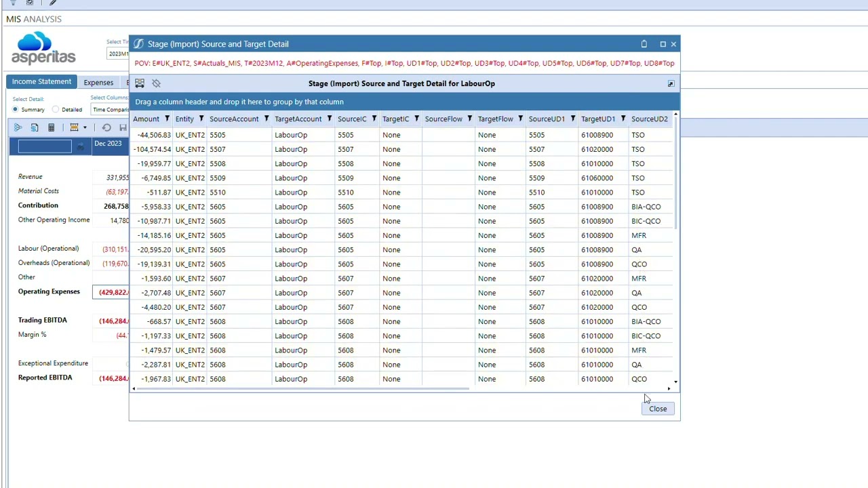Select the amount -19,959.77 cell
868x488 pixels.
(x=152, y=163)
